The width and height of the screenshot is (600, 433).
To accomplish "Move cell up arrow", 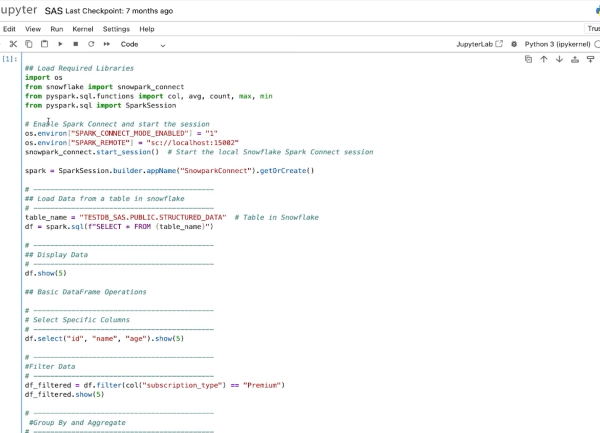I will coord(544,59).
